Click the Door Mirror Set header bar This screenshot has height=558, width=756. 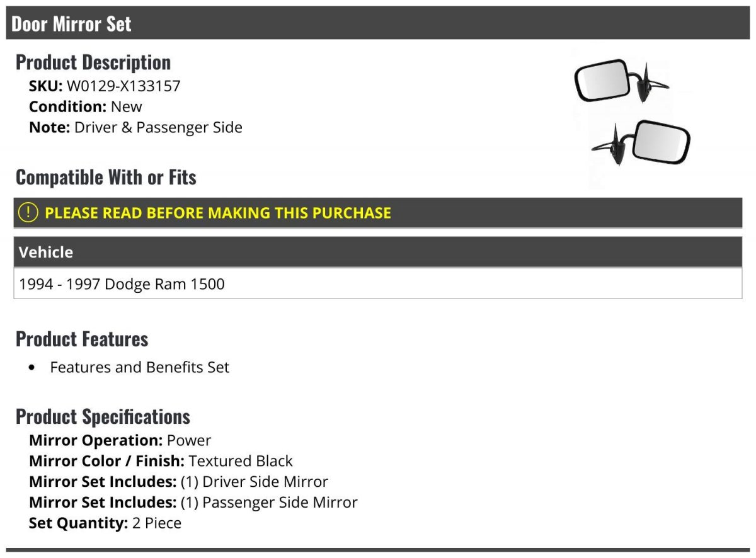click(378, 23)
